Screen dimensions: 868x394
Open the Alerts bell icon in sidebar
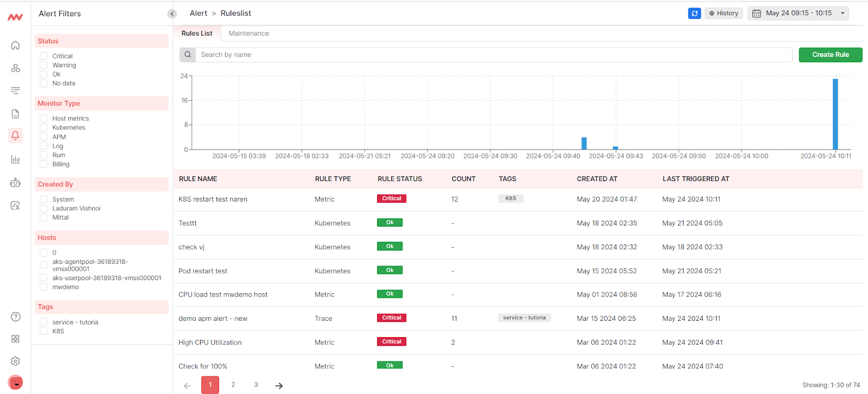coord(15,135)
